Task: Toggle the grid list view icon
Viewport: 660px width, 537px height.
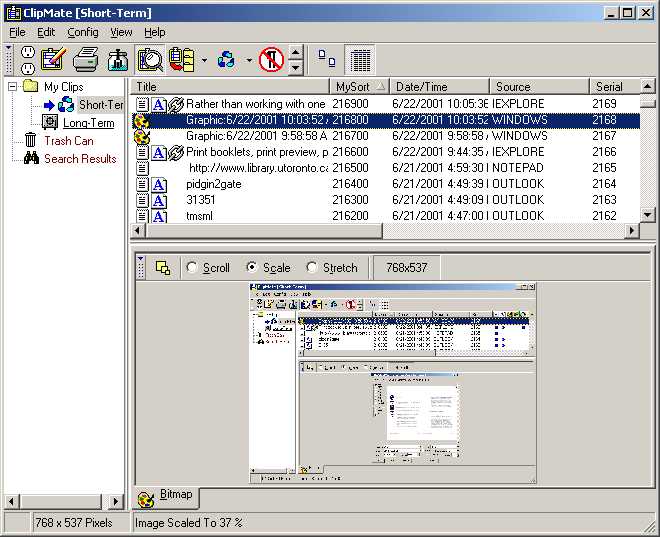Action: [x=360, y=60]
